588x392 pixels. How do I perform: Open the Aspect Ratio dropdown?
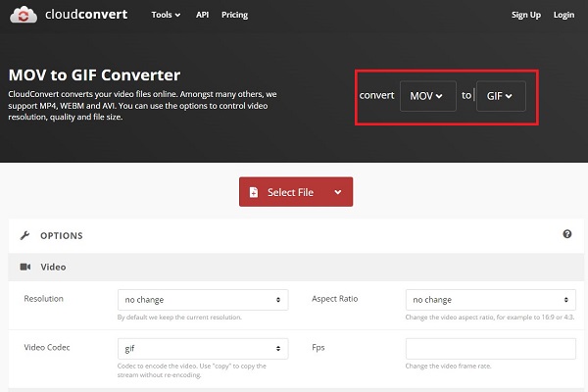click(x=491, y=300)
